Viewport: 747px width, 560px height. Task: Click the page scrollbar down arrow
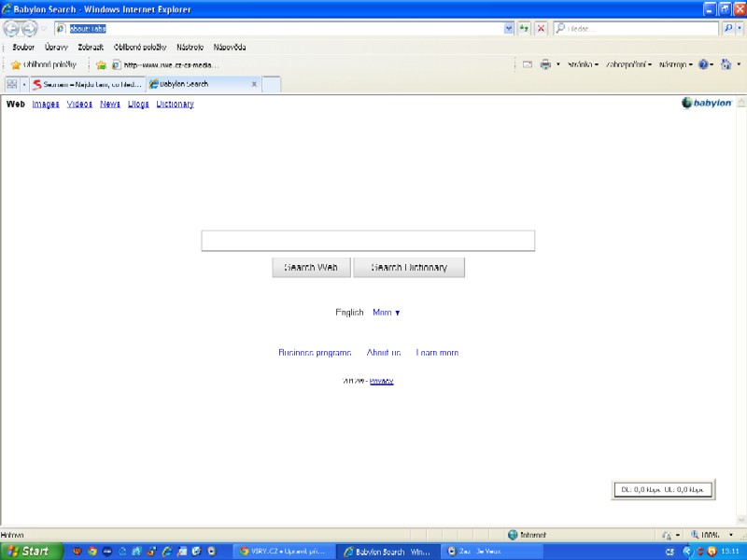740,520
